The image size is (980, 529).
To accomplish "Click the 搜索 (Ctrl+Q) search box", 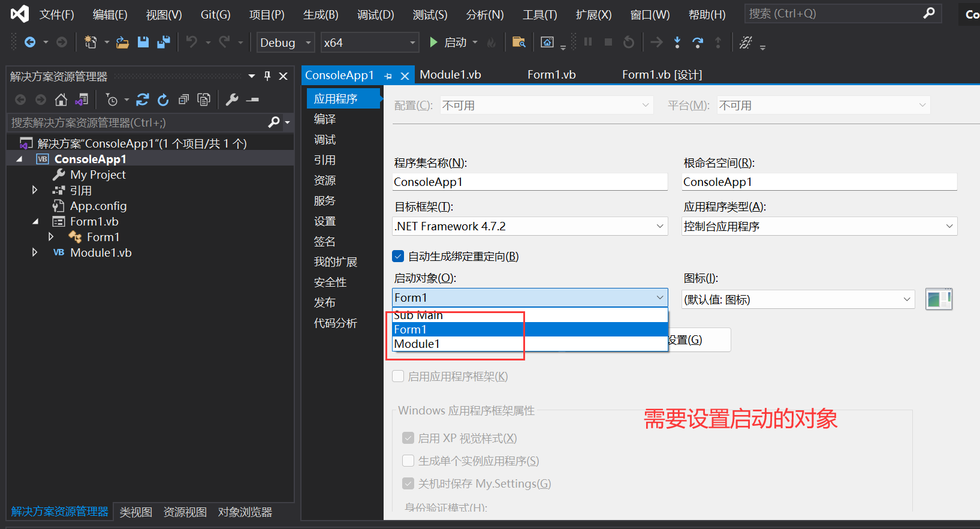I will coord(843,13).
